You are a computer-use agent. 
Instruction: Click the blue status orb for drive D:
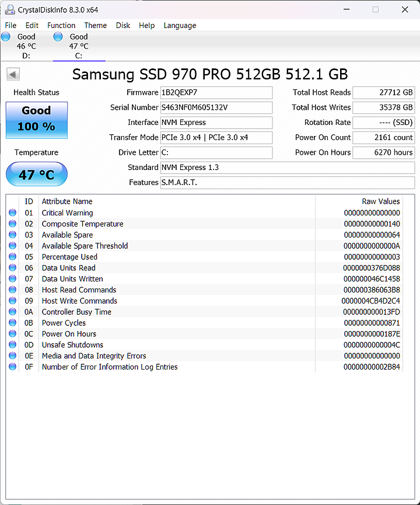(x=6, y=36)
